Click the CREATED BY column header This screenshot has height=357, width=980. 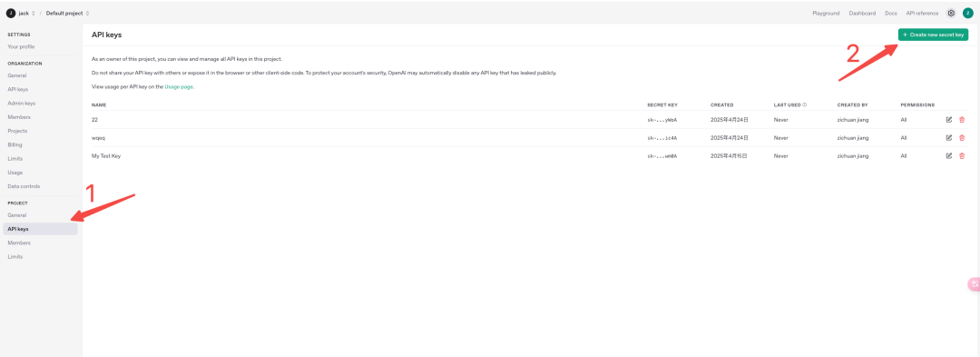pyautogui.click(x=851, y=105)
